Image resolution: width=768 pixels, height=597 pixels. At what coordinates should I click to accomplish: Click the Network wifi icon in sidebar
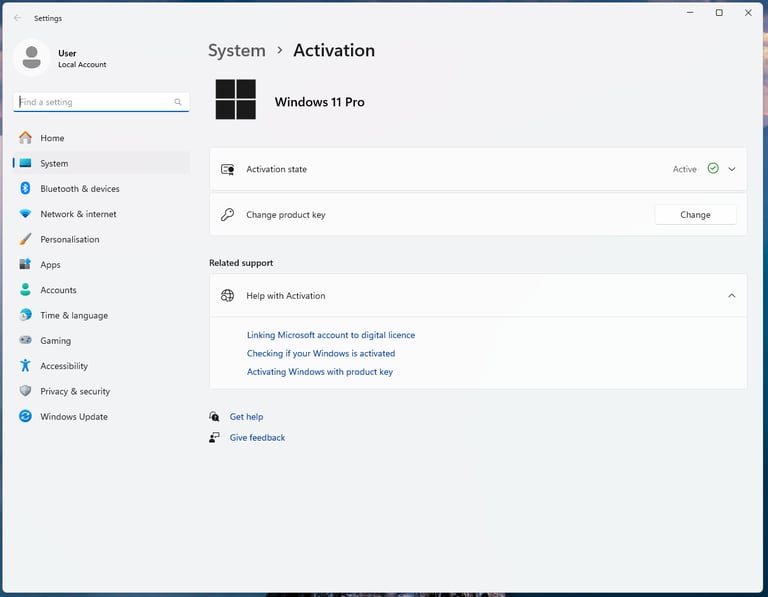pyautogui.click(x=25, y=214)
